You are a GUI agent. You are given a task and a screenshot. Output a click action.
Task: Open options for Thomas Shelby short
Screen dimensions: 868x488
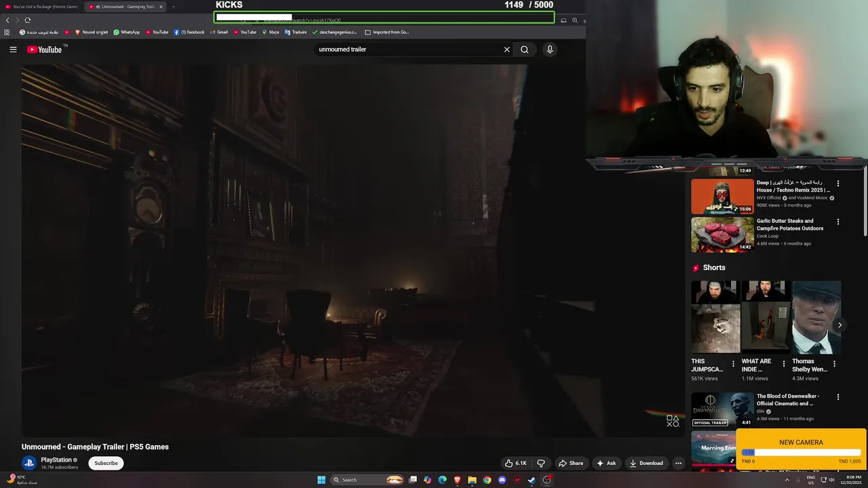834,364
